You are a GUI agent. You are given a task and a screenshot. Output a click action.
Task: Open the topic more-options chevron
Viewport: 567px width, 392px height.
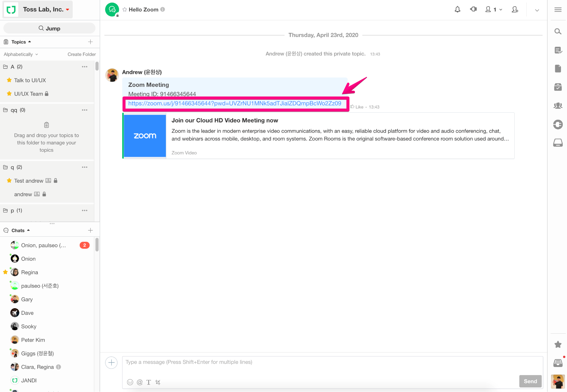[x=537, y=10]
